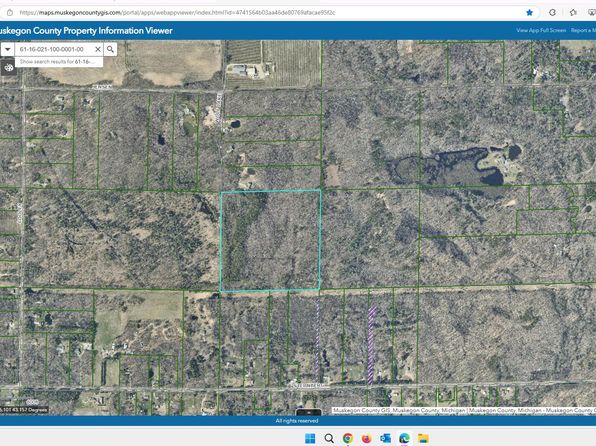Click the coordinates readout in Degrees
Image resolution: width=596 pixels, height=446 pixels.
pyautogui.click(x=24, y=409)
